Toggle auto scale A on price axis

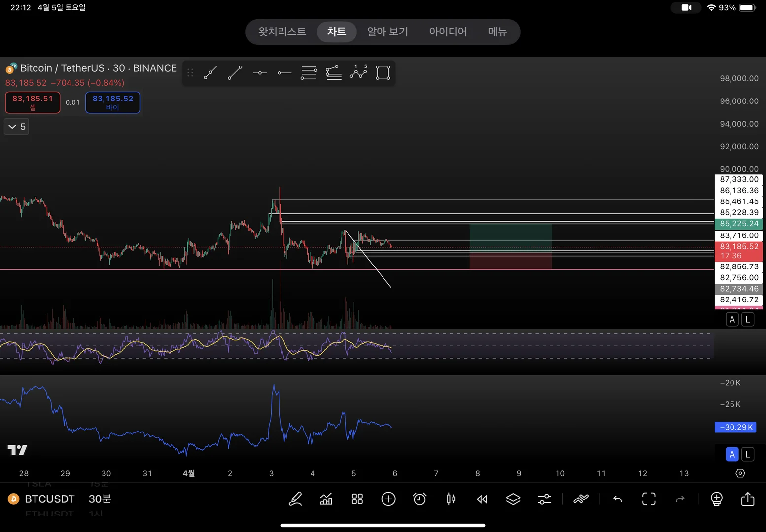pyautogui.click(x=732, y=320)
